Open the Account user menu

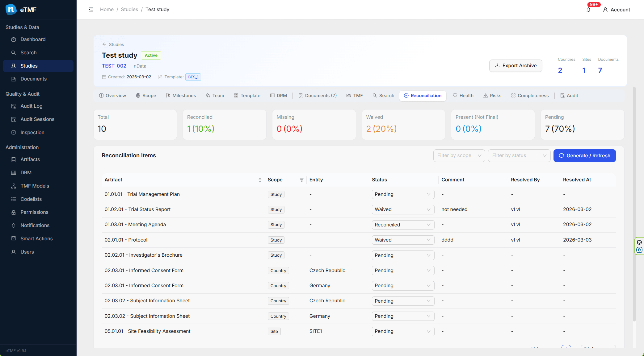coord(617,10)
